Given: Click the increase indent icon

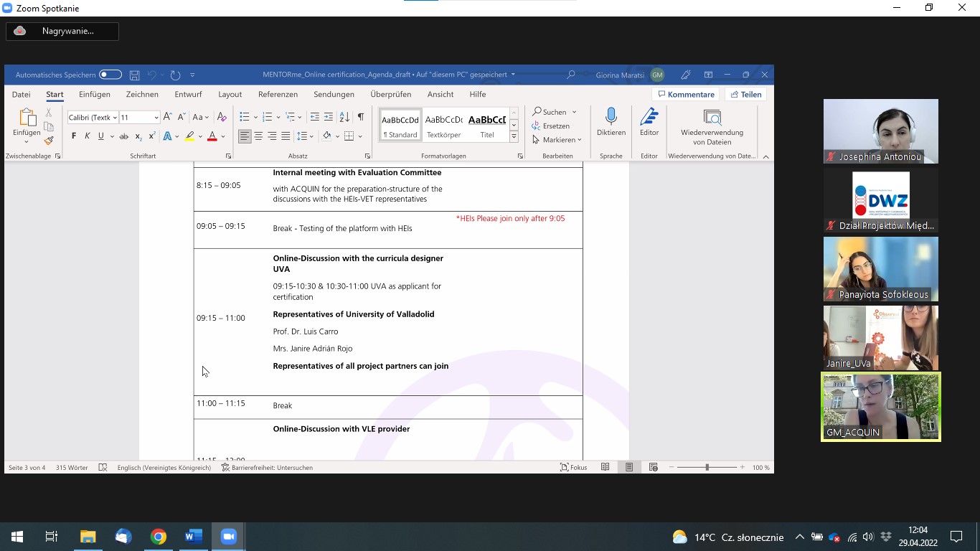Looking at the screenshot, I should pos(329,117).
